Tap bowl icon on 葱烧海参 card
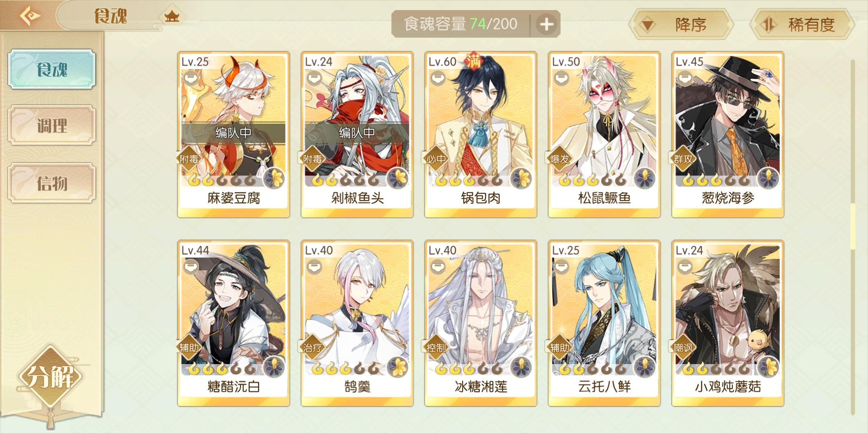Screen dimensions: 868x434 click(685, 78)
